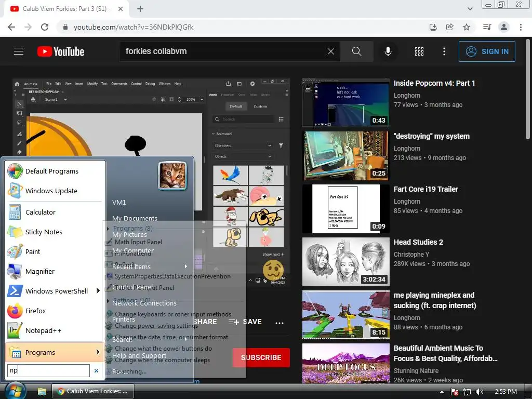Expand the Programs submenu

click(x=54, y=352)
